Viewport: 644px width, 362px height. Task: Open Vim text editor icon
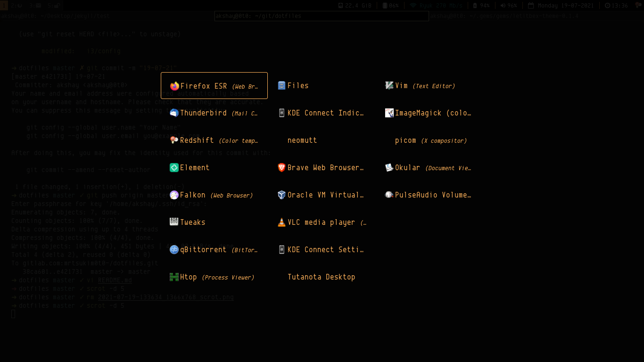pyautogui.click(x=389, y=86)
